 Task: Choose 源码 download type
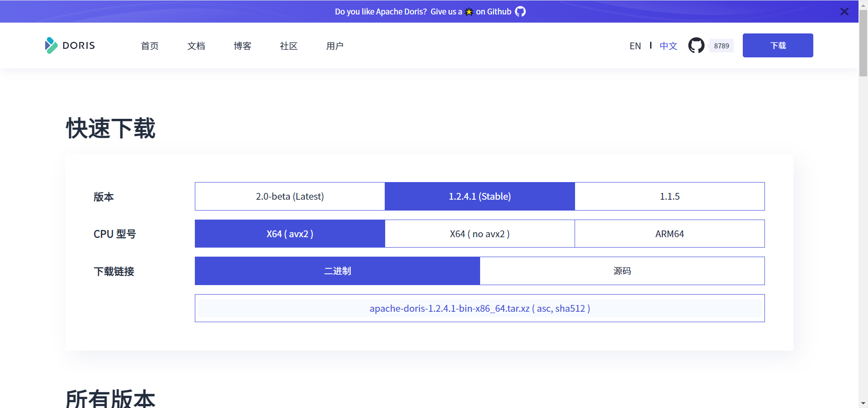point(622,271)
